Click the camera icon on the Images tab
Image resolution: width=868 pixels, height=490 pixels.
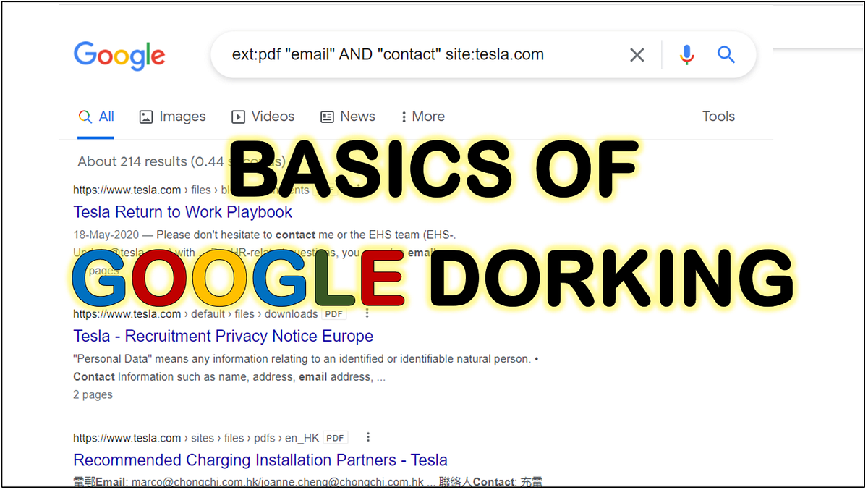147,116
